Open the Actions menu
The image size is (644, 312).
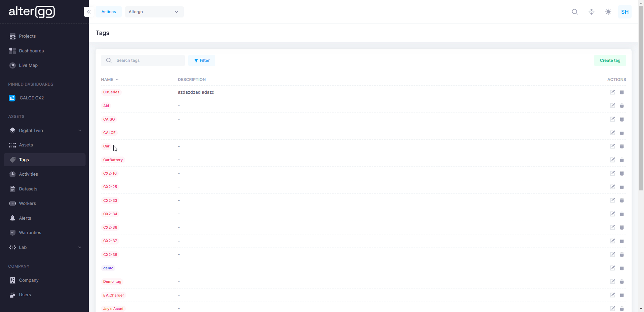pyautogui.click(x=108, y=11)
